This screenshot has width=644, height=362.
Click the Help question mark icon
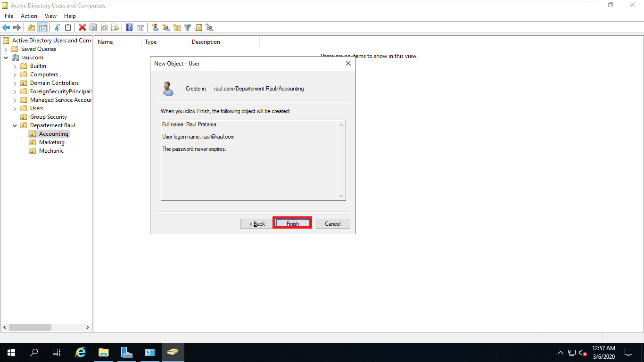(x=129, y=27)
